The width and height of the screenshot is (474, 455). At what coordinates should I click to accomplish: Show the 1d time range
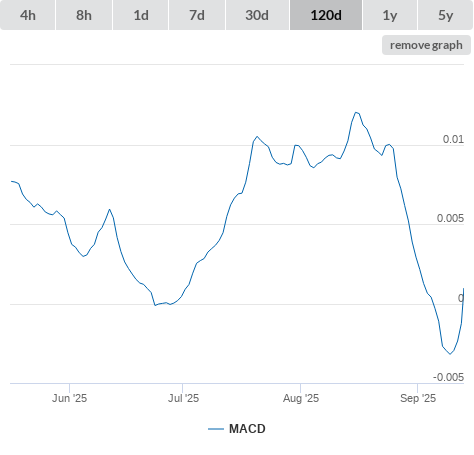click(141, 15)
